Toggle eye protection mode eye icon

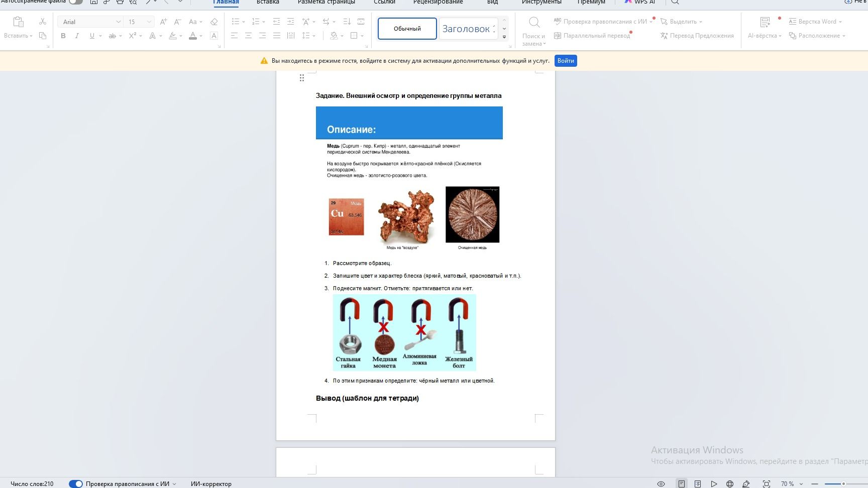tap(661, 484)
